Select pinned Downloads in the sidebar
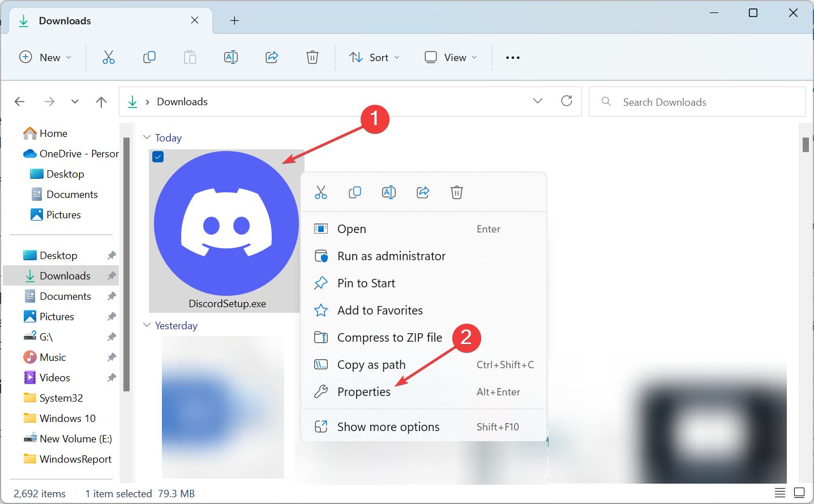The width and height of the screenshot is (814, 504). pos(61,275)
